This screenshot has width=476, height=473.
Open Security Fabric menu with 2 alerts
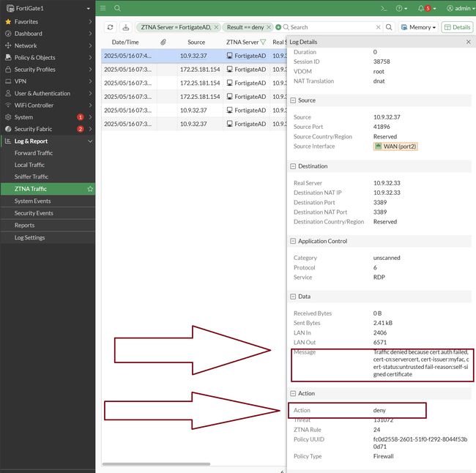[48, 129]
